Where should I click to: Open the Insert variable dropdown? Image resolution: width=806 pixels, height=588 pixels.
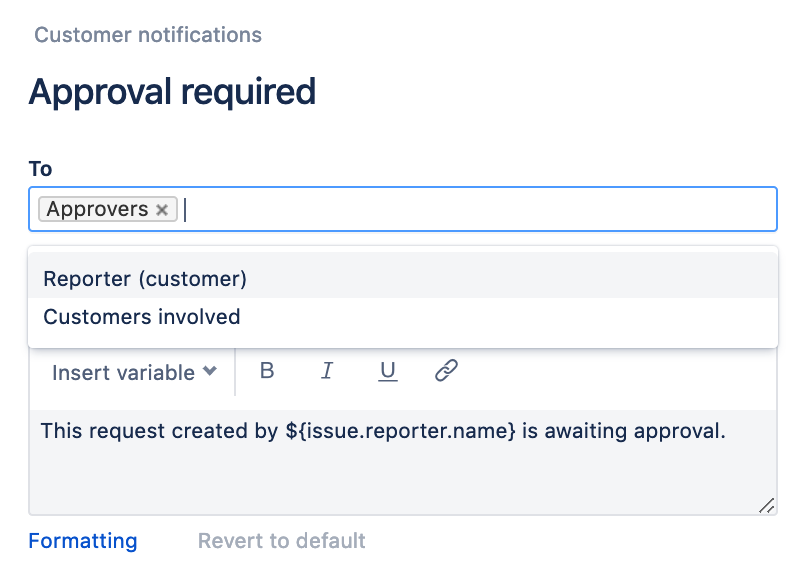click(123, 372)
